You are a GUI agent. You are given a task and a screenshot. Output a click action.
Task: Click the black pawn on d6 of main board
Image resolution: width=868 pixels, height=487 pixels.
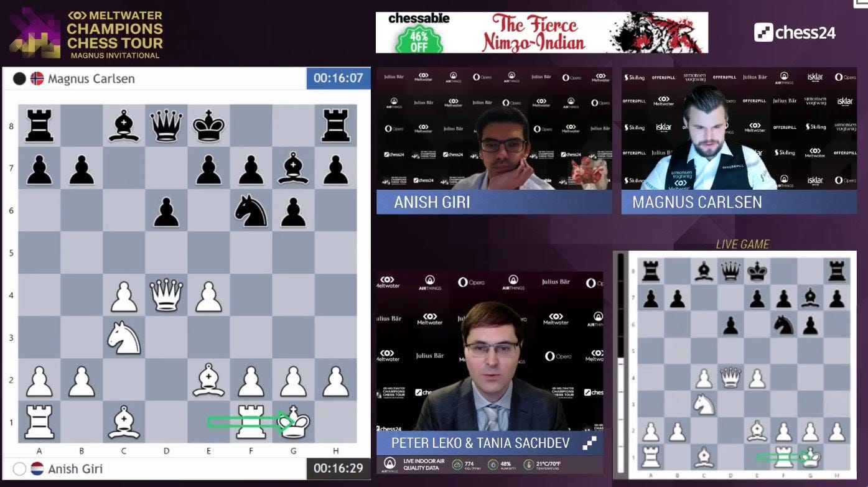tap(166, 211)
